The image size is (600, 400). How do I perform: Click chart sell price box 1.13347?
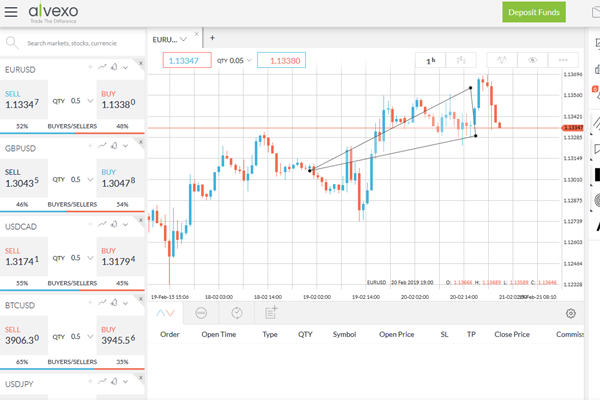pos(187,60)
